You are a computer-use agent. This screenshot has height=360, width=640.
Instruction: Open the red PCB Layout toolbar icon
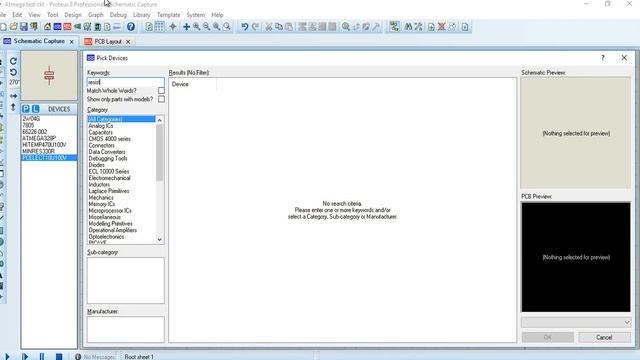coord(67,27)
